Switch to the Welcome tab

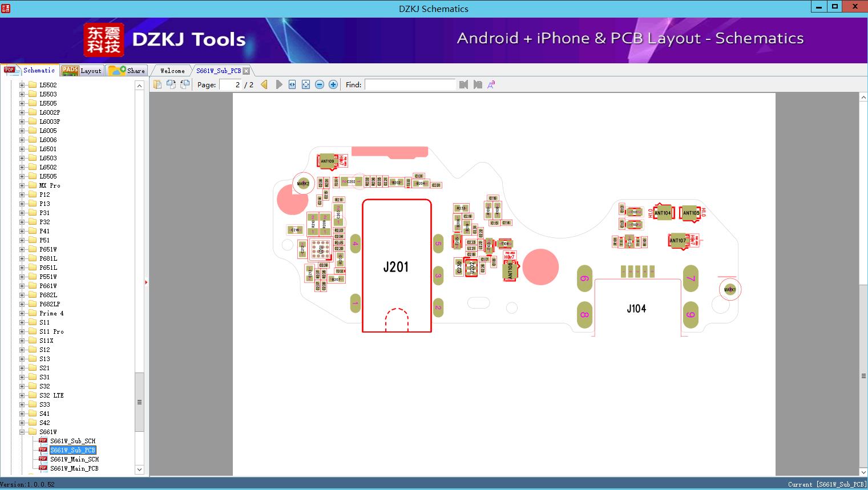point(172,71)
